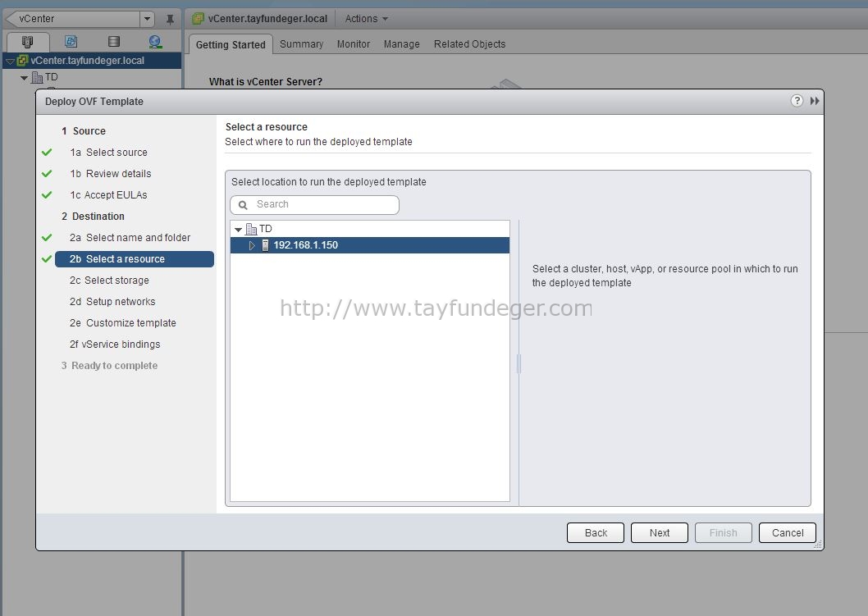The height and width of the screenshot is (616, 868).
Task: Select host 192.168.1.150 row
Action: (370, 245)
